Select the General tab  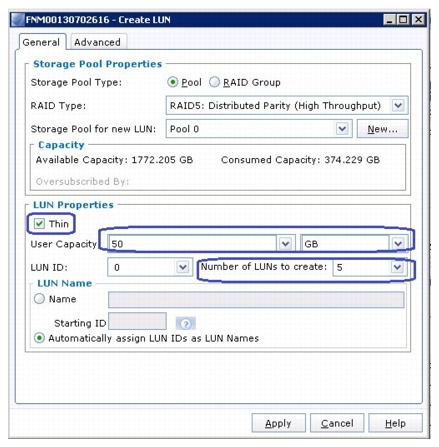(41, 42)
